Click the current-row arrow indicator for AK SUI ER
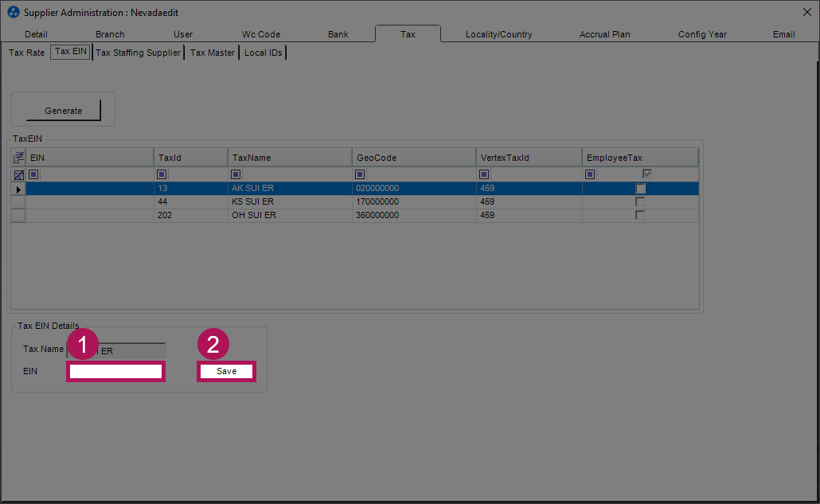The height and width of the screenshot is (504, 820). 18,189
